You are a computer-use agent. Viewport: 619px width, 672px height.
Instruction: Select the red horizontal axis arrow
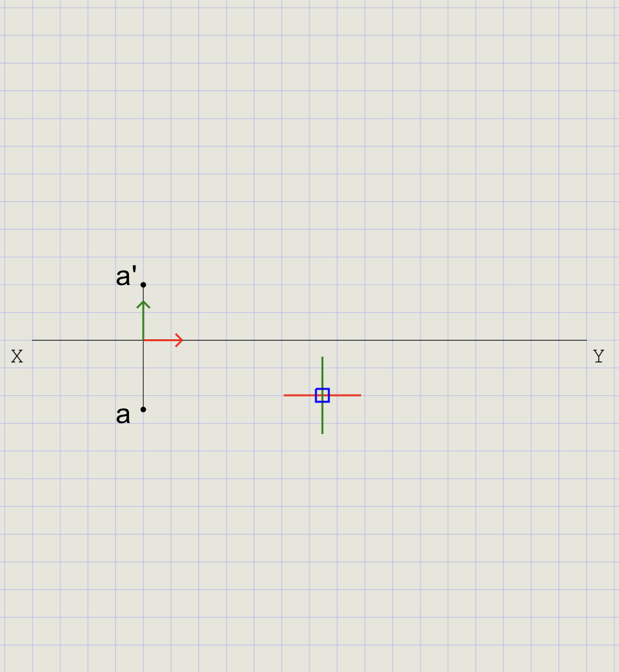161,340
